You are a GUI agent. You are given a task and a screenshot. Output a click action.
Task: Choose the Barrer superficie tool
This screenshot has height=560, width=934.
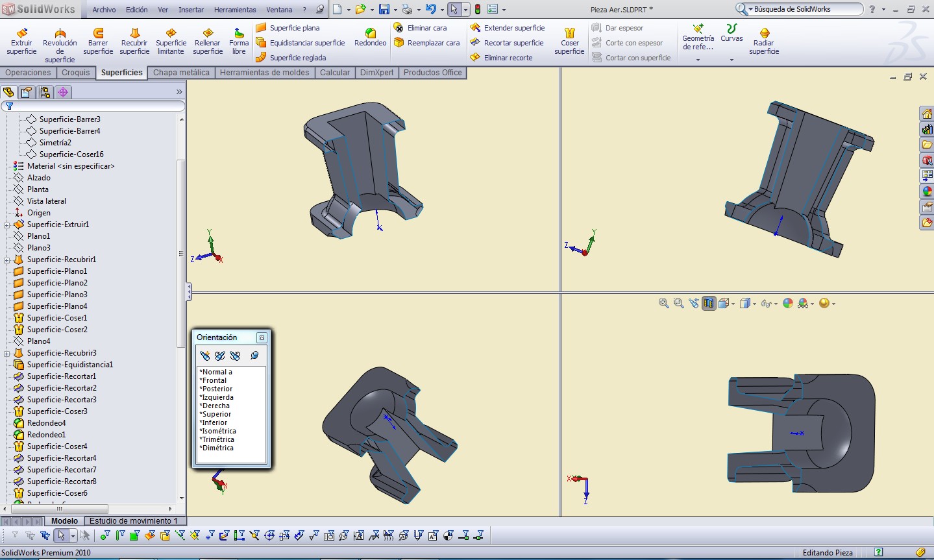tap(98, 42)
